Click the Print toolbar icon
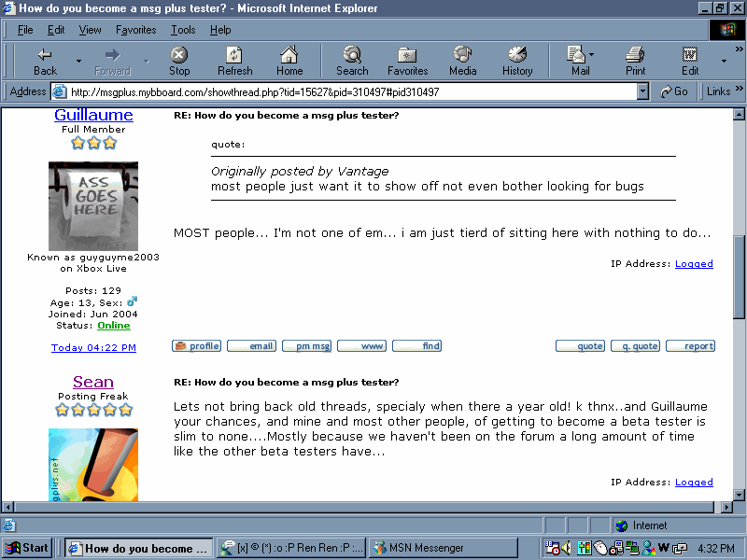 pyautogui.click(x=635, y=62)
